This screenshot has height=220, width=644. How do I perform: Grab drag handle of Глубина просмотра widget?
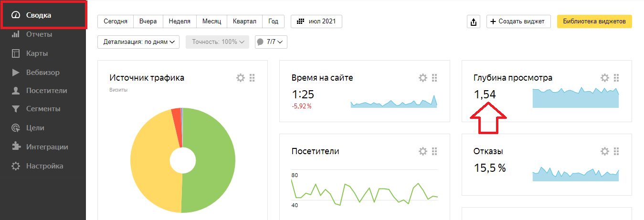[x=616, y=78]
